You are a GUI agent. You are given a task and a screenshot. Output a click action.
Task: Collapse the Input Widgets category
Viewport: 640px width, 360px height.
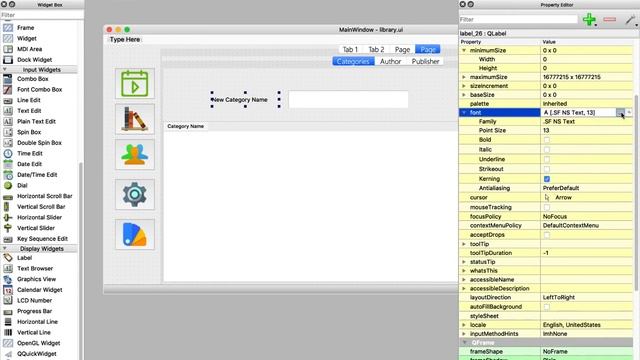(5, 70)
